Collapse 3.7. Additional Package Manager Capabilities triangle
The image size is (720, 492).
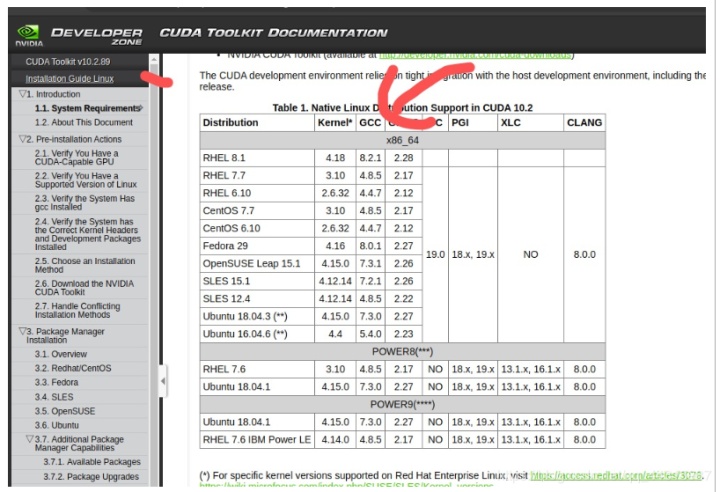pyautogui.click(x=30, y=439)
